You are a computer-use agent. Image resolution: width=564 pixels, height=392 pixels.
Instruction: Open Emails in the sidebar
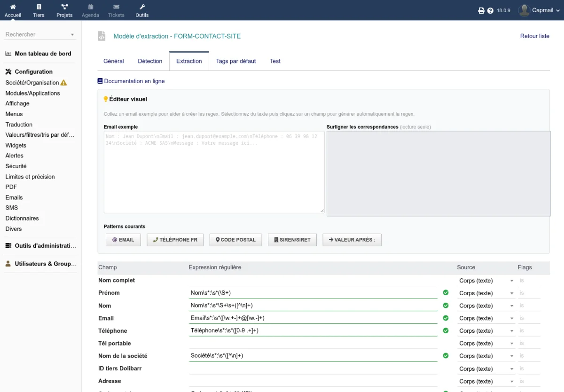coord(14,197)
